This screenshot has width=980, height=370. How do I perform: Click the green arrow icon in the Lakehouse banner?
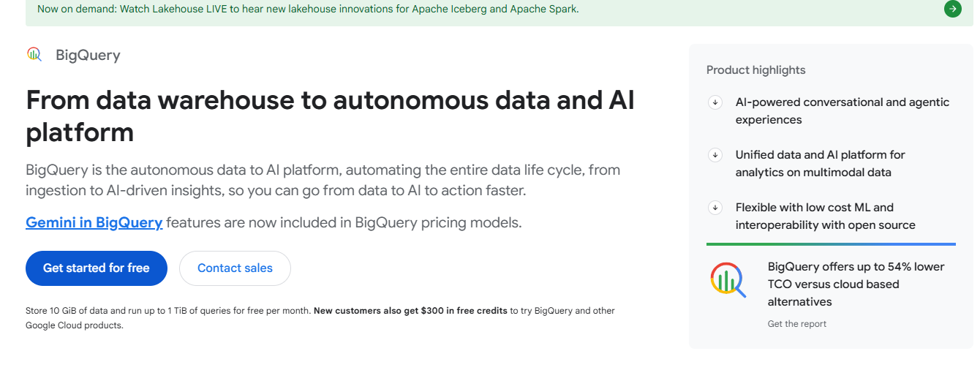(x=952, y=9)
